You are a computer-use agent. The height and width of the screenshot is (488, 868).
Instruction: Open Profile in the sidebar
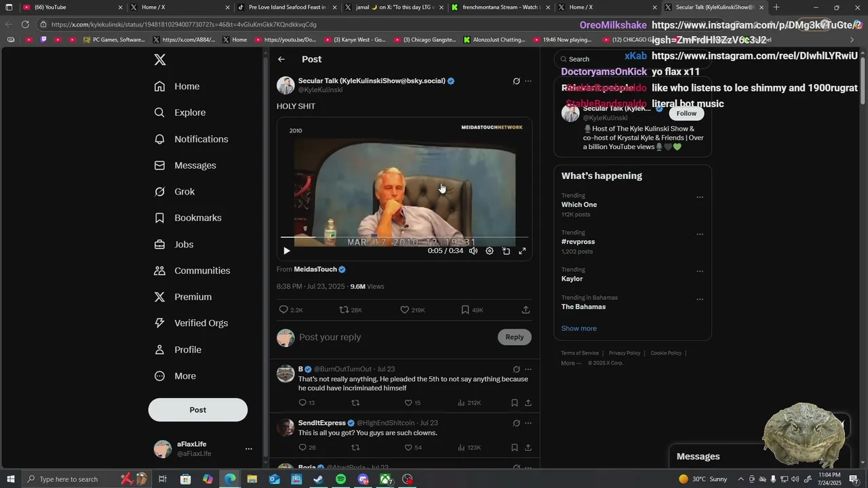(178, 350)
